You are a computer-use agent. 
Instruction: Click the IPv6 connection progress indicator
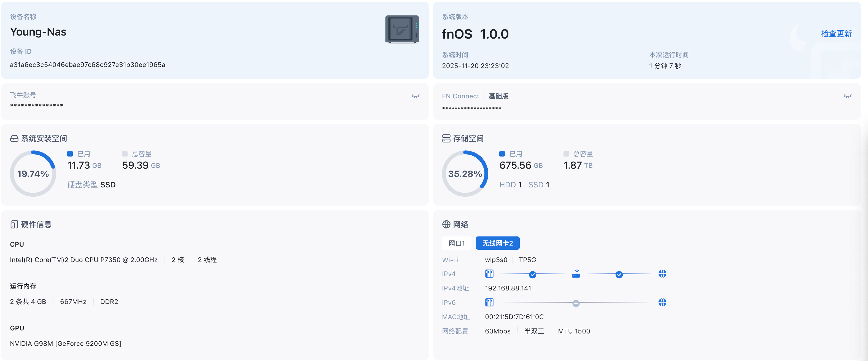(576, 303)
